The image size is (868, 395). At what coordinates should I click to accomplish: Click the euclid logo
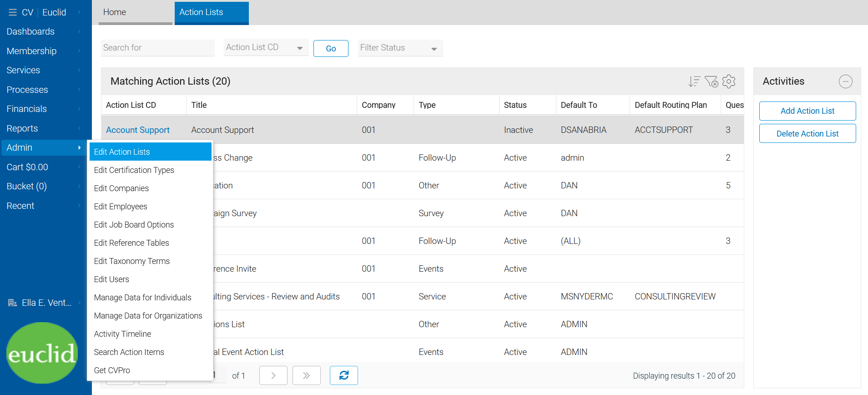(42, 353)
